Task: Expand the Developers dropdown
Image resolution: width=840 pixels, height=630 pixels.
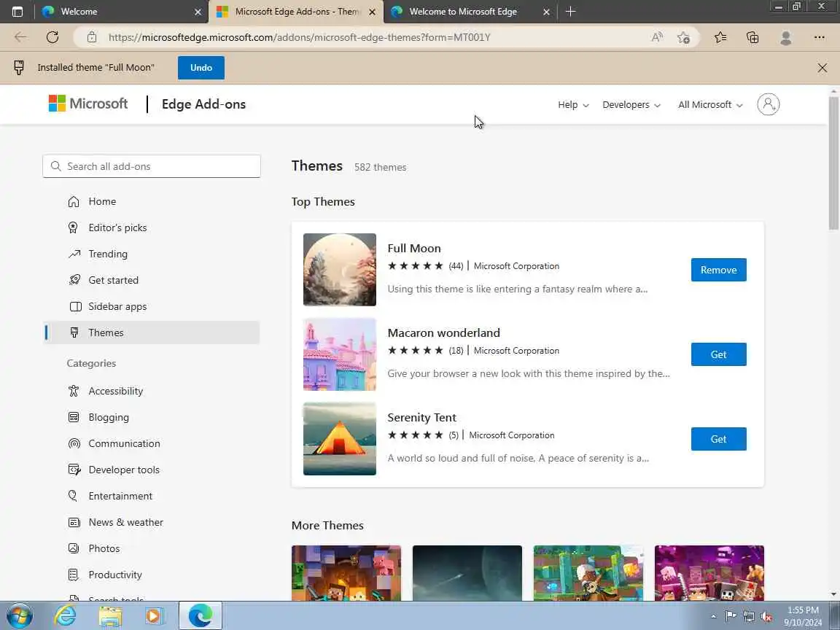Action: [x=631, y=104]
